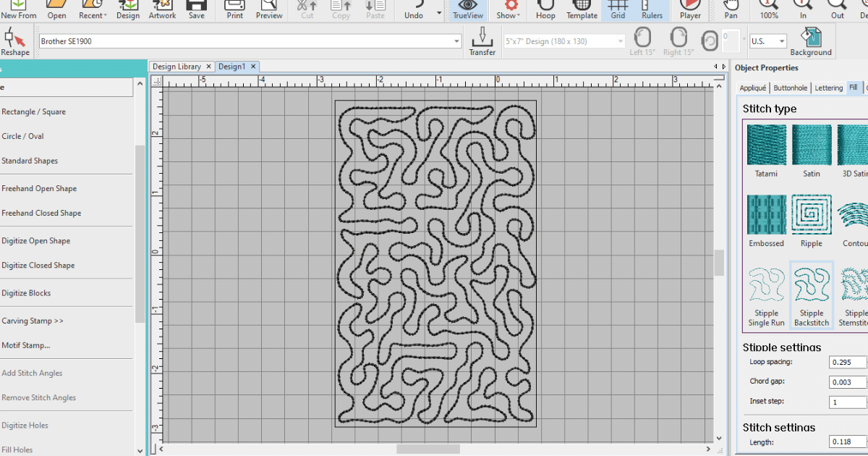Launch the stitch Player
Image resolution: width=868 pixels, height=456 pixels.
tap(690, 10)
